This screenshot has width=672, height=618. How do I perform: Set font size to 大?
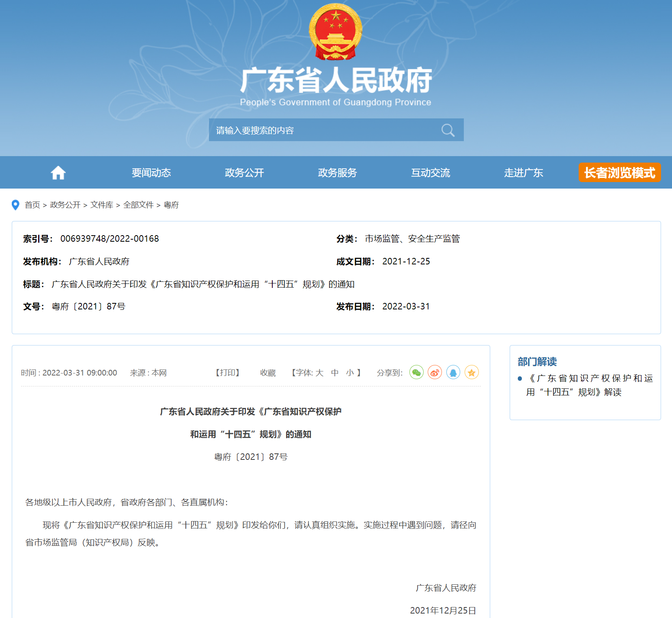[x=319, y=373]
